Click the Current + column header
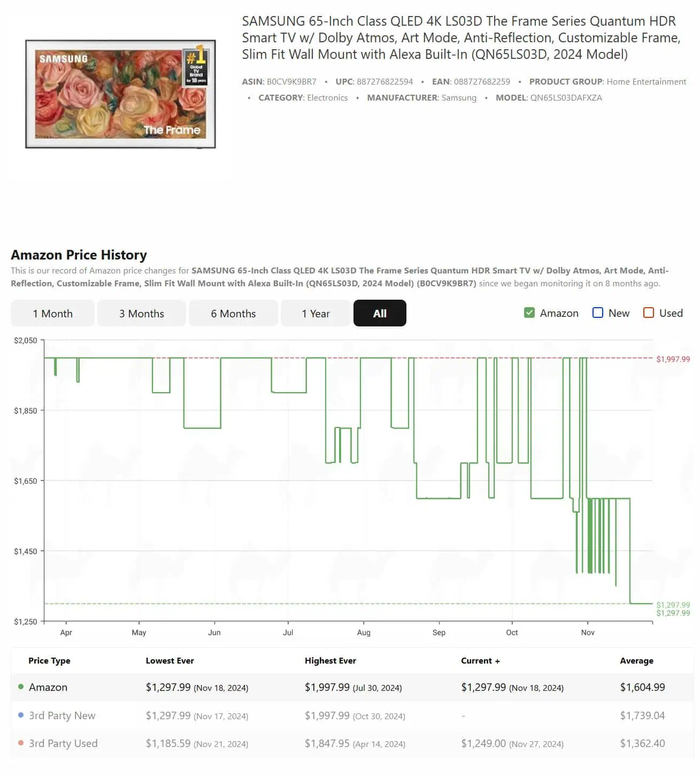Image resolution: width=700 pixels, height=777 pixels. coord(480,661)
